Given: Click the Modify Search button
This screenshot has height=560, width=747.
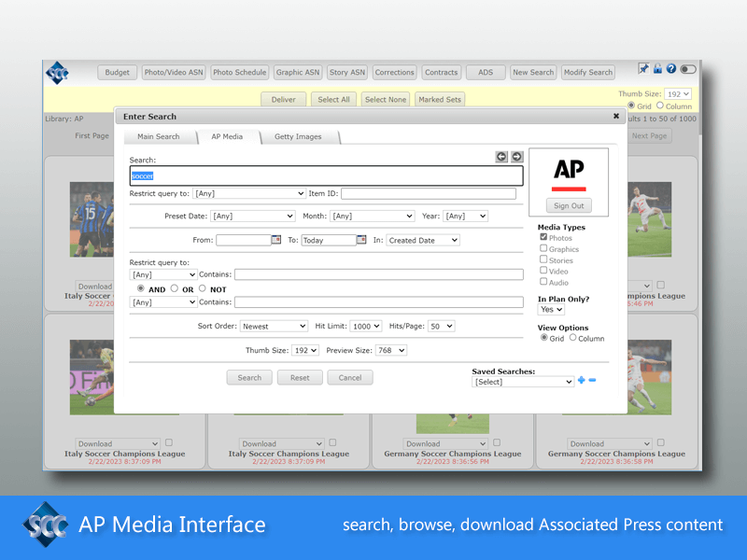Looking at the screenshot, I should coord(588,73).
